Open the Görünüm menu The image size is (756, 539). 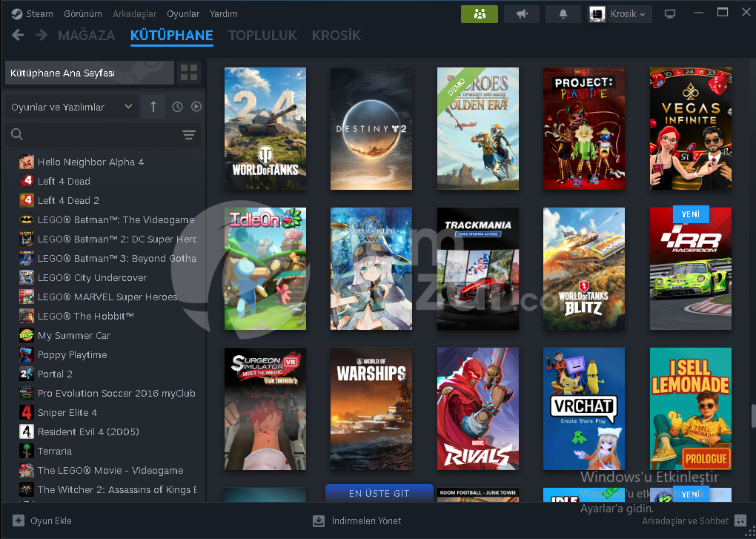pos(83,13)
